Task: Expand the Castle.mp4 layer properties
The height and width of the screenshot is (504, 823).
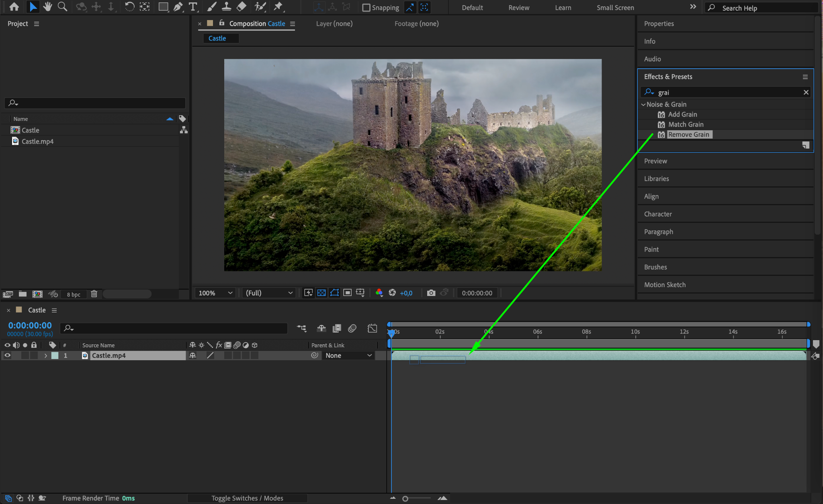Action: (45, 355)
